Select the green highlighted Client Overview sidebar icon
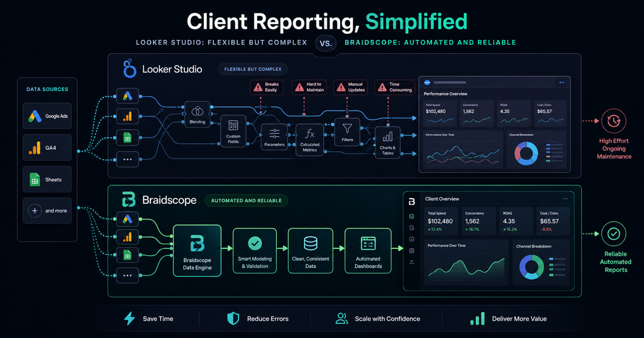This screenshot has height=338, width=644. tap(412, 217)
